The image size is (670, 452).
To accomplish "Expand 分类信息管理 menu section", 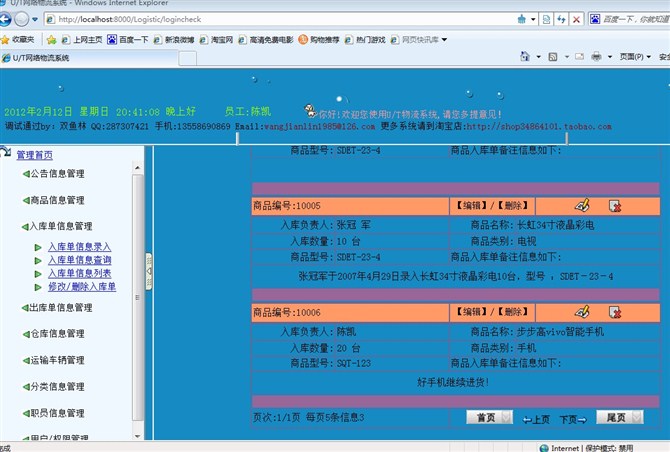I will tap(53, 387).
